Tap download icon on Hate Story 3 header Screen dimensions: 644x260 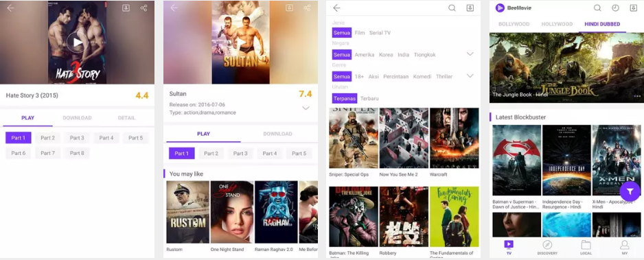126,8
